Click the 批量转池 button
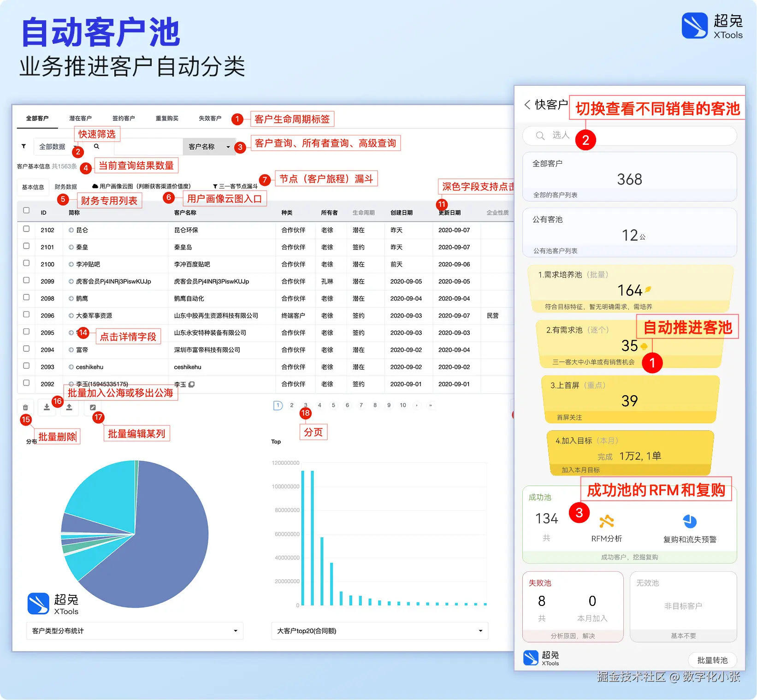The width and height of the screenshot is (757, 700). click(712, 660)
